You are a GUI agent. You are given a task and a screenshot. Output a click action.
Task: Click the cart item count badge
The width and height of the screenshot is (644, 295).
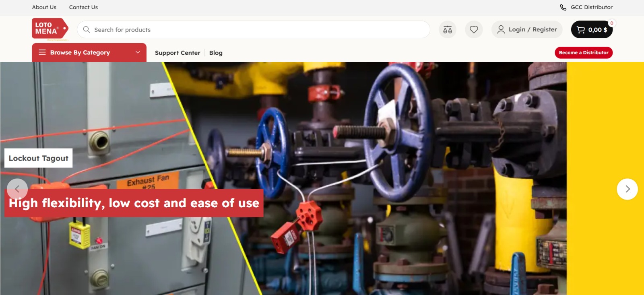(611, 23)
